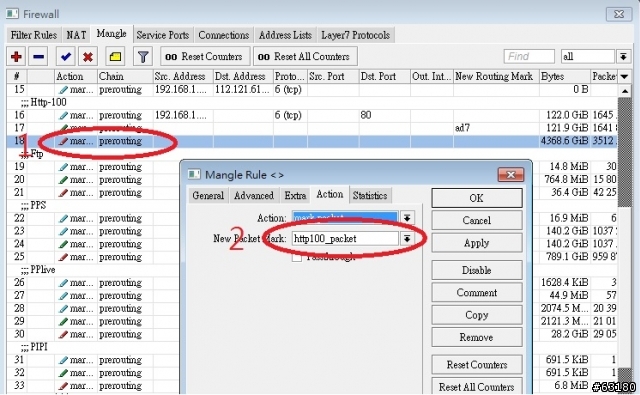This screenshot has width=640, height=395.
Task: Select rule 20 green action icon
Action: [63, 180]
